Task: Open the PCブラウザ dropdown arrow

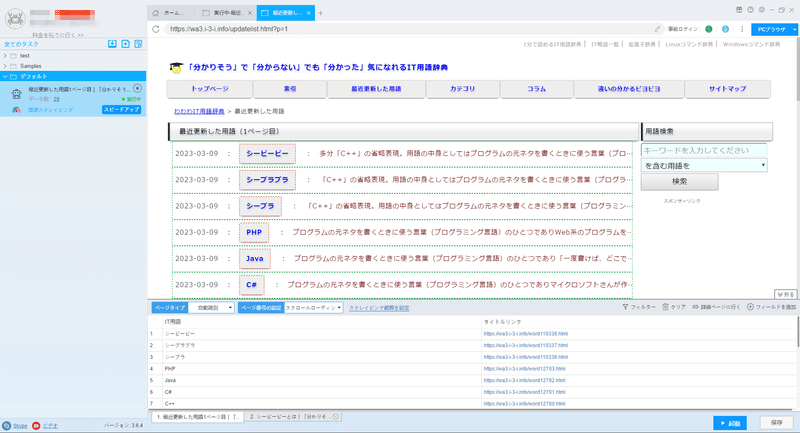Action: click(x=794, y=30)
